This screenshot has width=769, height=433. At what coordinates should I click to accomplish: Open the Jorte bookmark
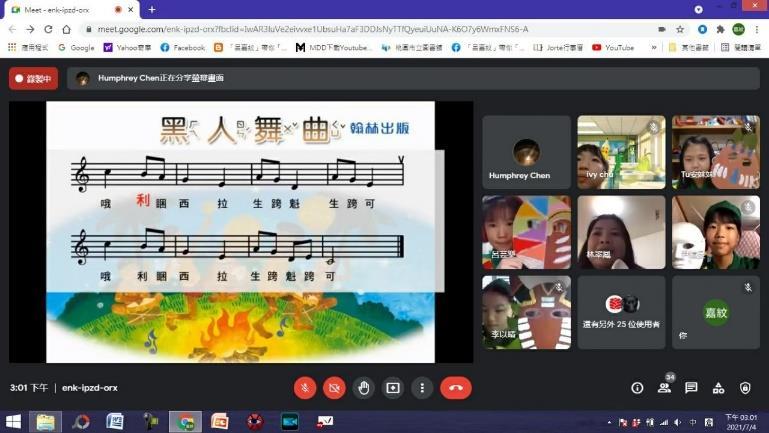point(559,48)
